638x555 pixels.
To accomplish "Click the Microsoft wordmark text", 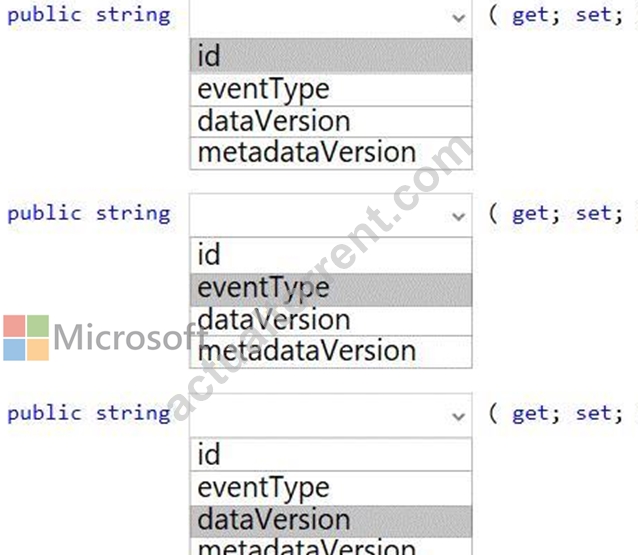I will click(129, 337).
